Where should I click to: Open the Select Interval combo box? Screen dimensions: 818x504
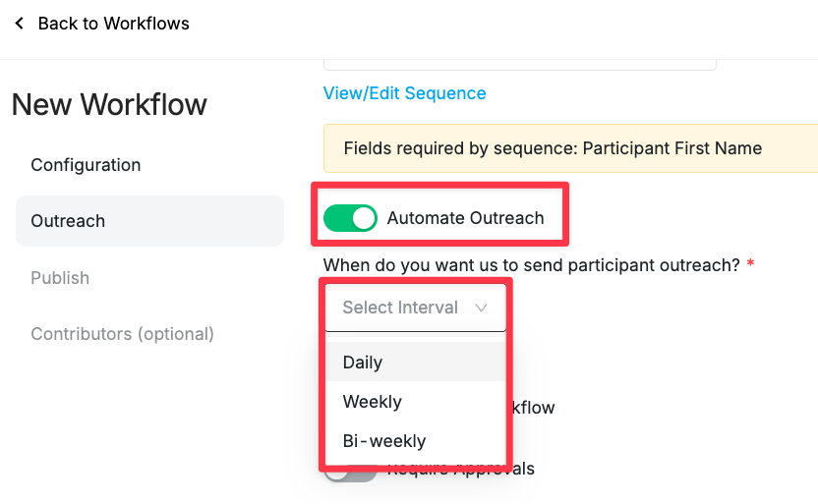point(416,308)
